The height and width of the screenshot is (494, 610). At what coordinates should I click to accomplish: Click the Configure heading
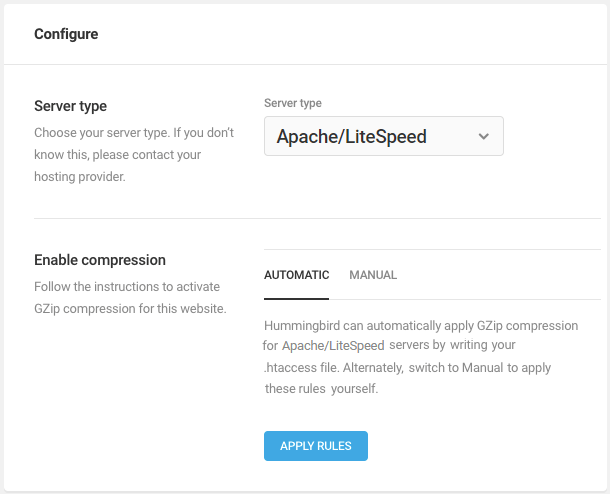[x=66, y=34]
